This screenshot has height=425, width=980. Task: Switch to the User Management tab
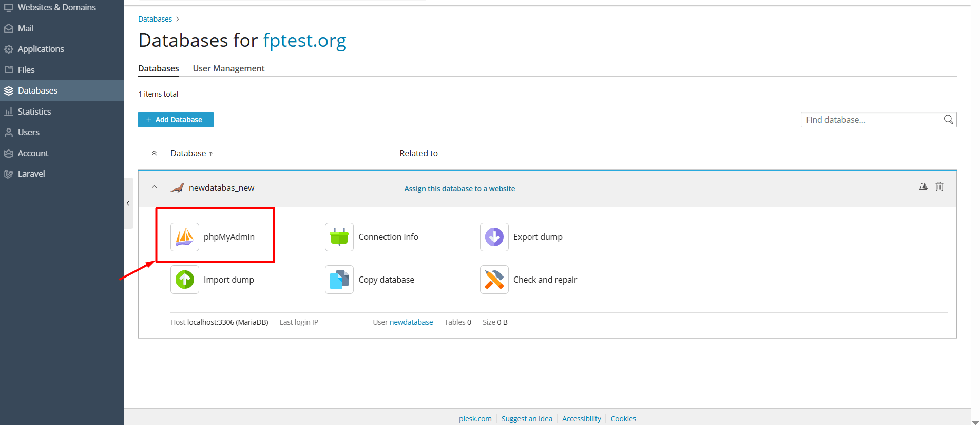(x=228, y=68)
